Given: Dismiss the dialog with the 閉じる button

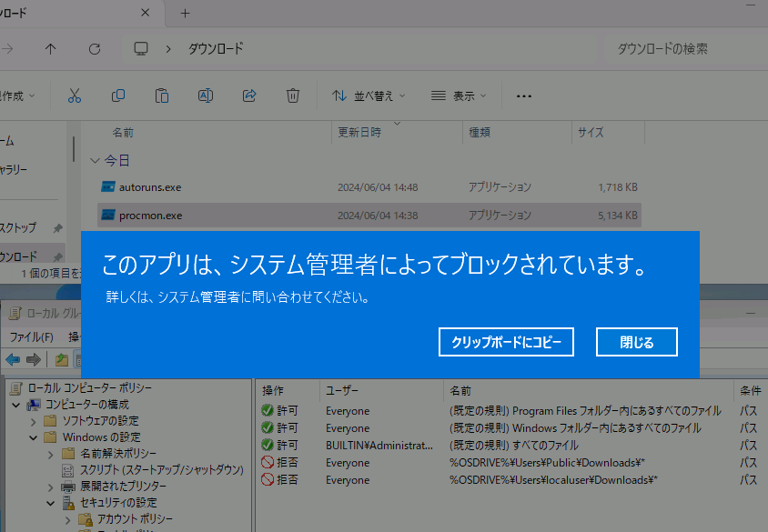Looking at the screenshot, I should click(x=636, y=342).
